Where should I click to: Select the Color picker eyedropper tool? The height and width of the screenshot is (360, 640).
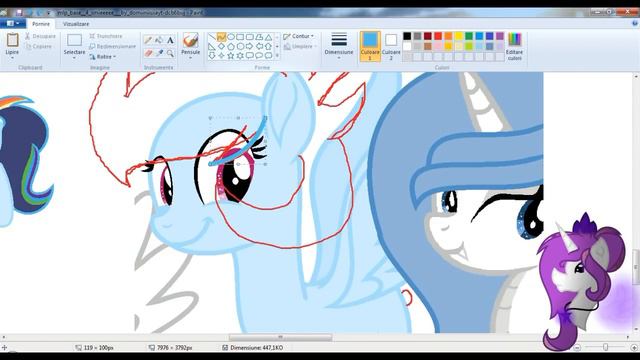click(159, 53)
